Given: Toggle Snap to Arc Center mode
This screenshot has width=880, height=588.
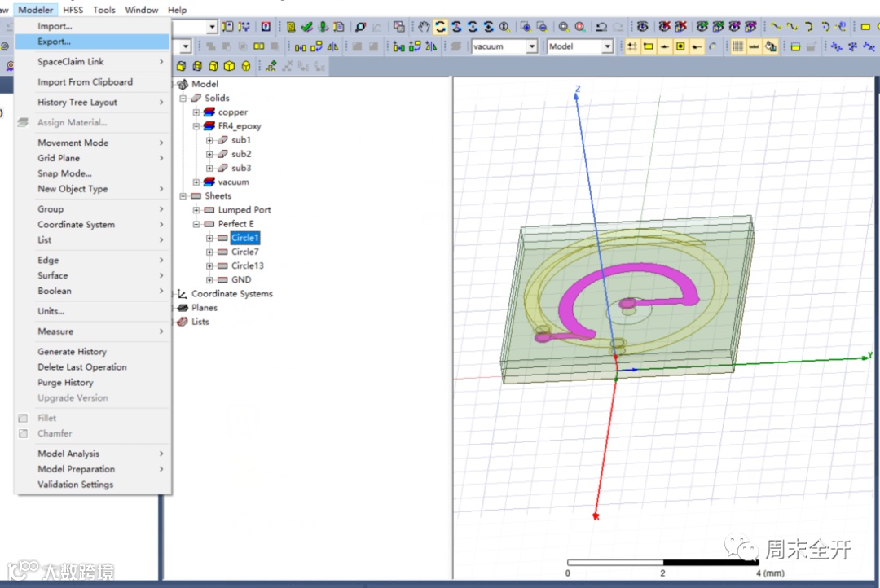Looking at the screenshot, I should click(x=713, y=46).
